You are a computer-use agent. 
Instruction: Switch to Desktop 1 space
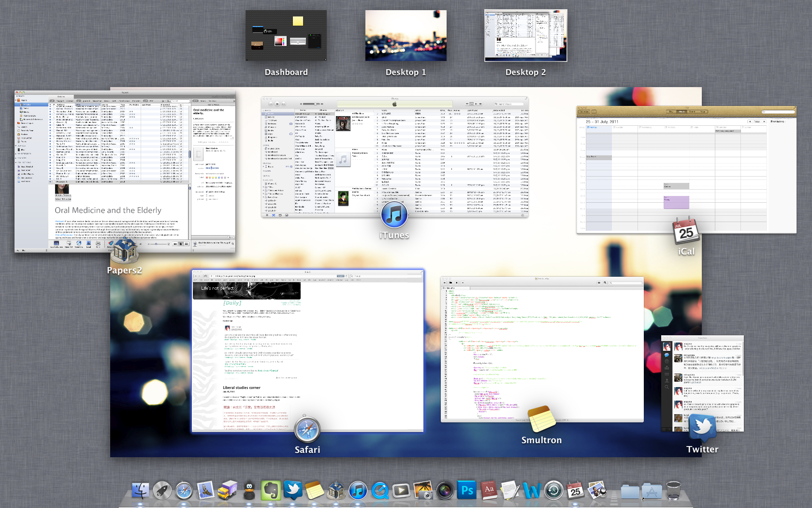[406, 36]
